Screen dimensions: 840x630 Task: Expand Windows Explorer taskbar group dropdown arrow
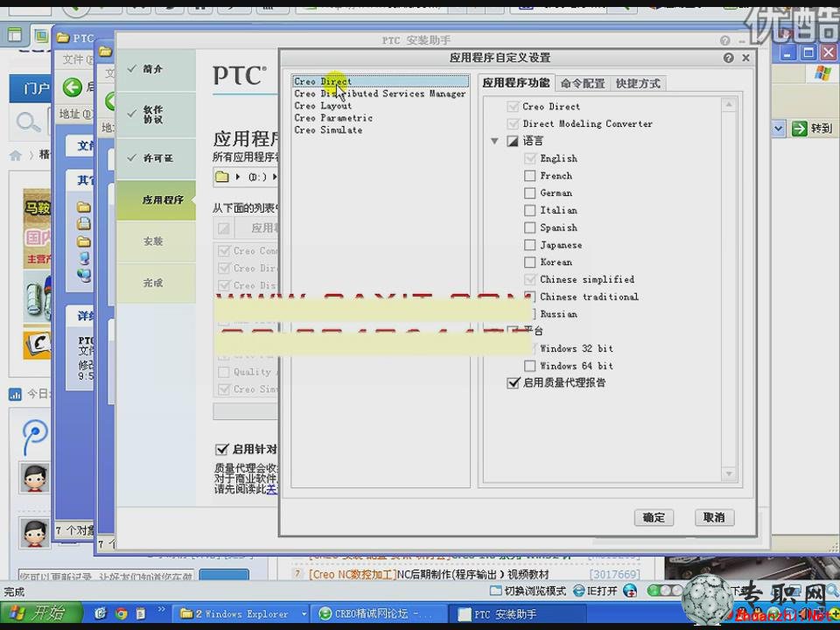(x=304, y=614)
